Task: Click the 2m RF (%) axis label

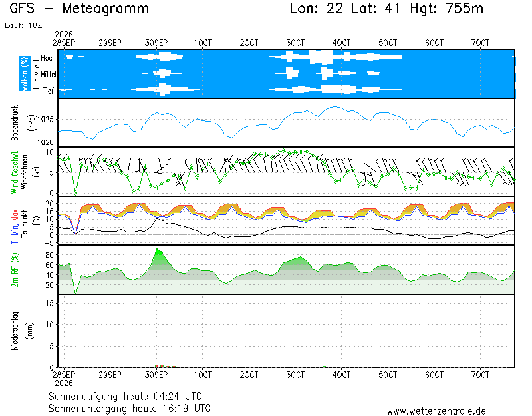Action: click(x=15, y=270)
